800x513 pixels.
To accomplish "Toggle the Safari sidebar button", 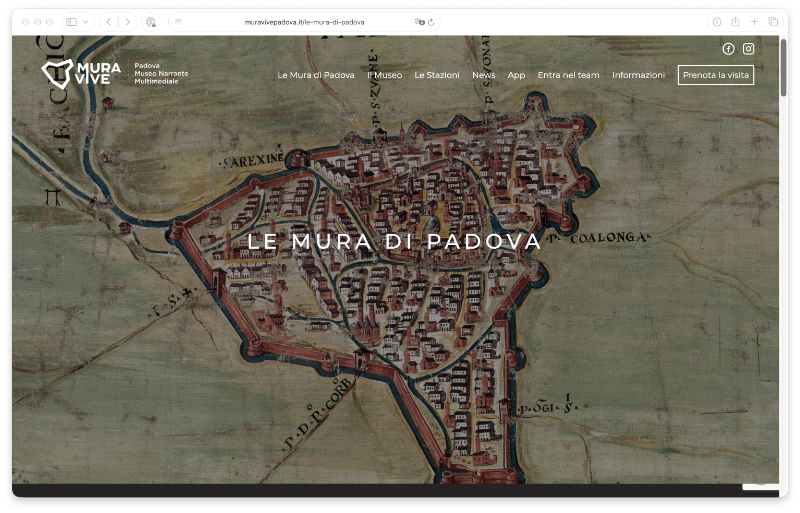I will pyautogui.click(x=72, y=22).
